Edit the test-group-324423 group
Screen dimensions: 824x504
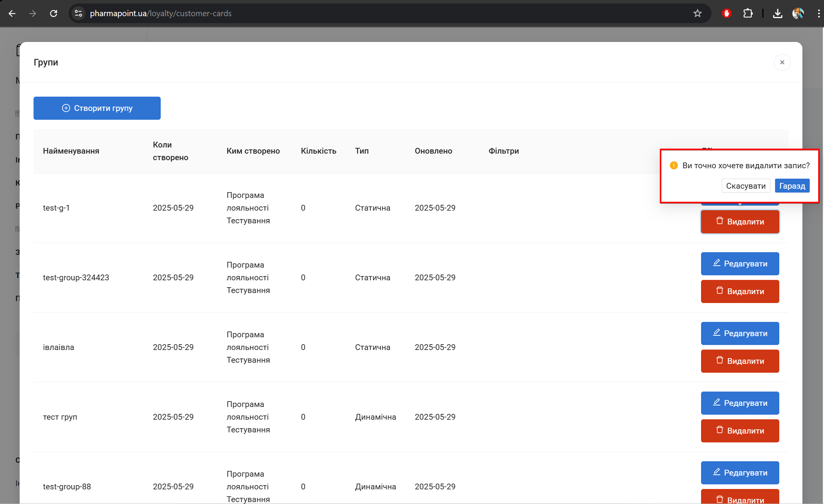(740, 264)
